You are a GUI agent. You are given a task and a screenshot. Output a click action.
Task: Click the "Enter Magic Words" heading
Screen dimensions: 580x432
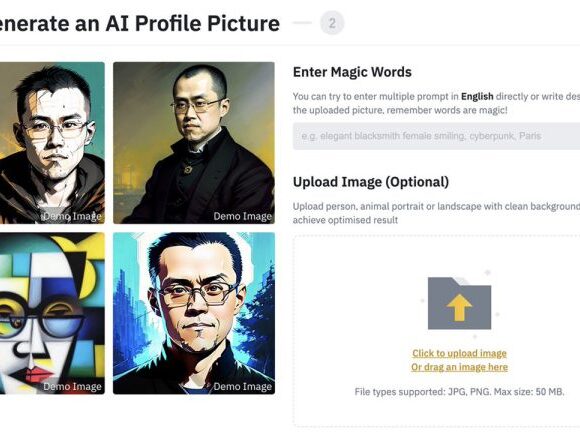(352, 72)
